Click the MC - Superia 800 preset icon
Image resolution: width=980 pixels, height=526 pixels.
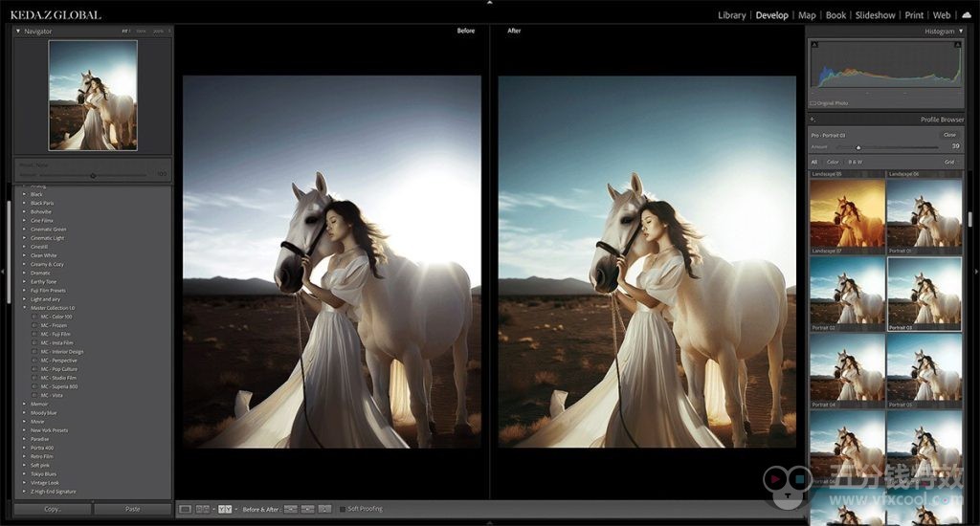pyautogui.click(x=34, y=386)
